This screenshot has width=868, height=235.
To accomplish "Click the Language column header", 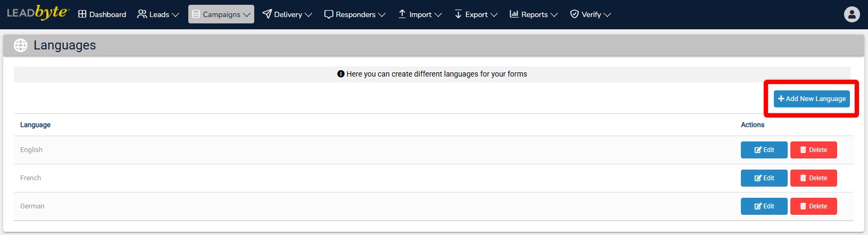I will click(x=35, y=125).
